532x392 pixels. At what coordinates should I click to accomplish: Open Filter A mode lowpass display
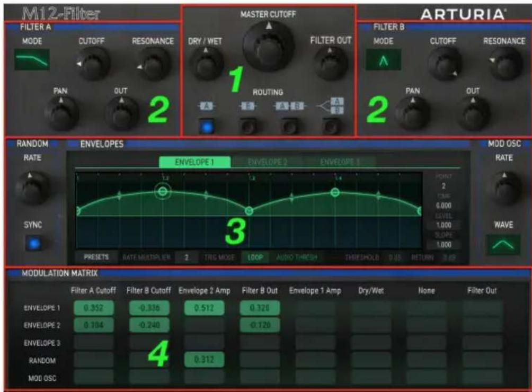(x=32, y=60)
